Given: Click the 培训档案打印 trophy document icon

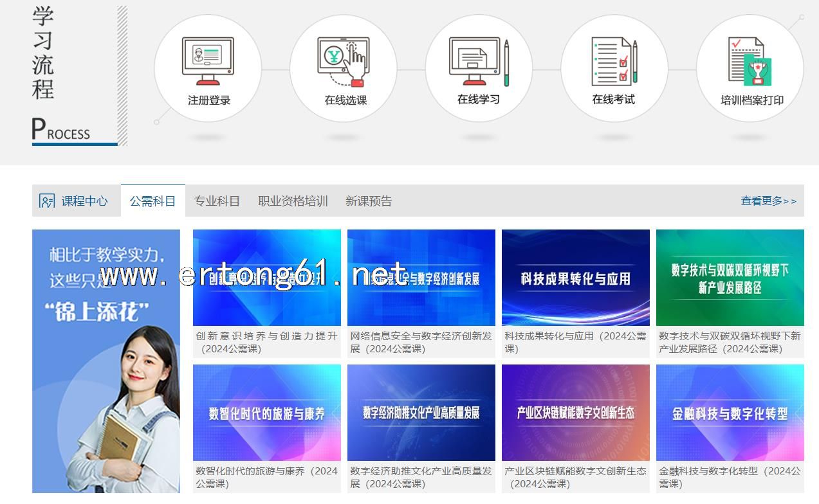Looking at the screenshot, I should (x=750, y=61).
